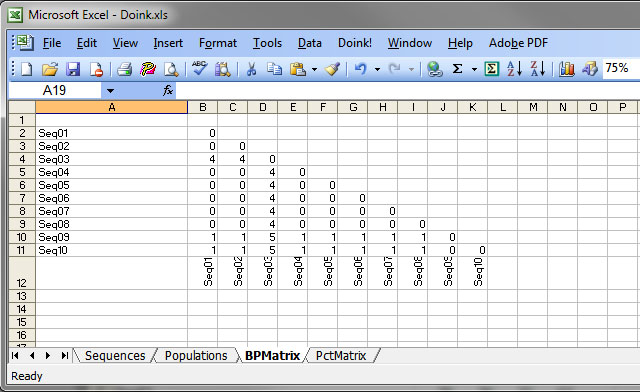Click into the formula bar field
Viewport: 640px width, 392px height.
[x=407, y=90]
